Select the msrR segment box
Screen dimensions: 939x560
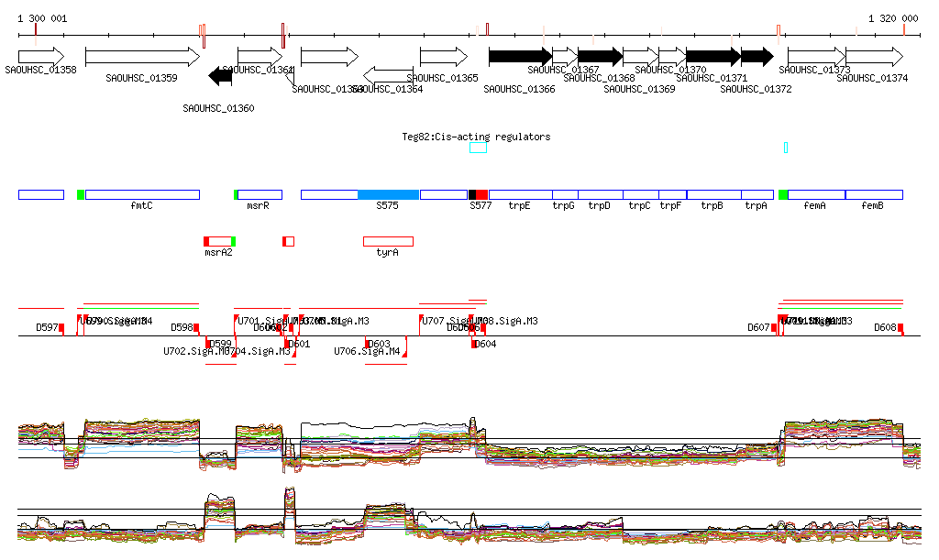tap(260, 194)
